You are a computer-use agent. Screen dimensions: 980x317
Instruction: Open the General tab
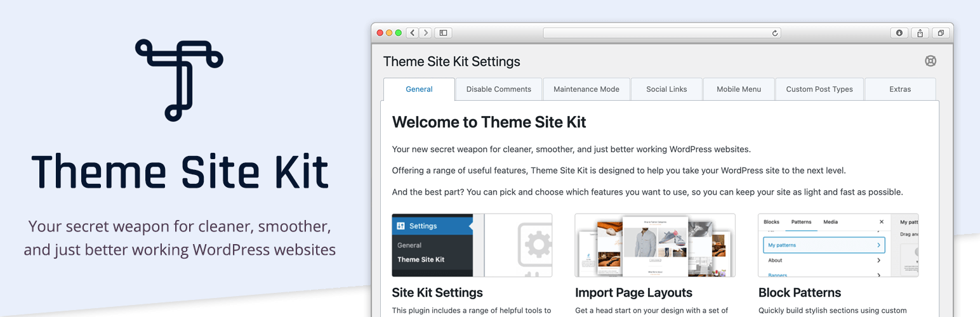point(419,89)
